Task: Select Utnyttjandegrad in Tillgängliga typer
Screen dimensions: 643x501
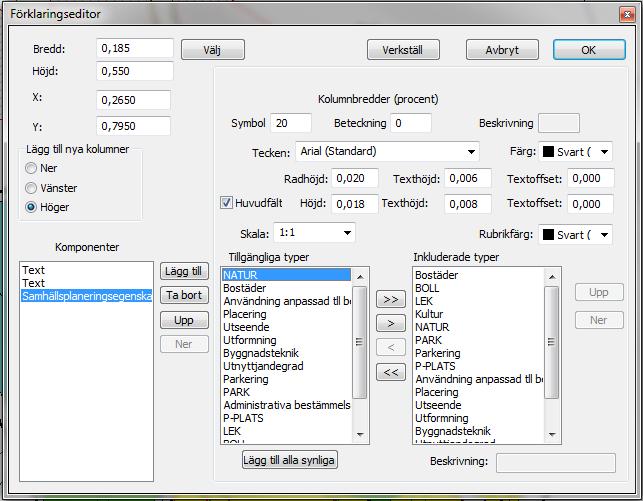Action: (x=286, y=366)
